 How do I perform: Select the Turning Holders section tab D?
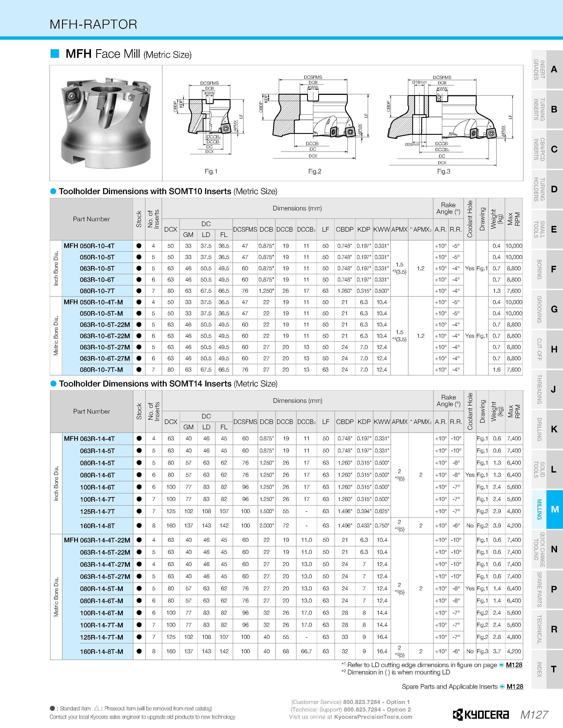click(547, 189)
